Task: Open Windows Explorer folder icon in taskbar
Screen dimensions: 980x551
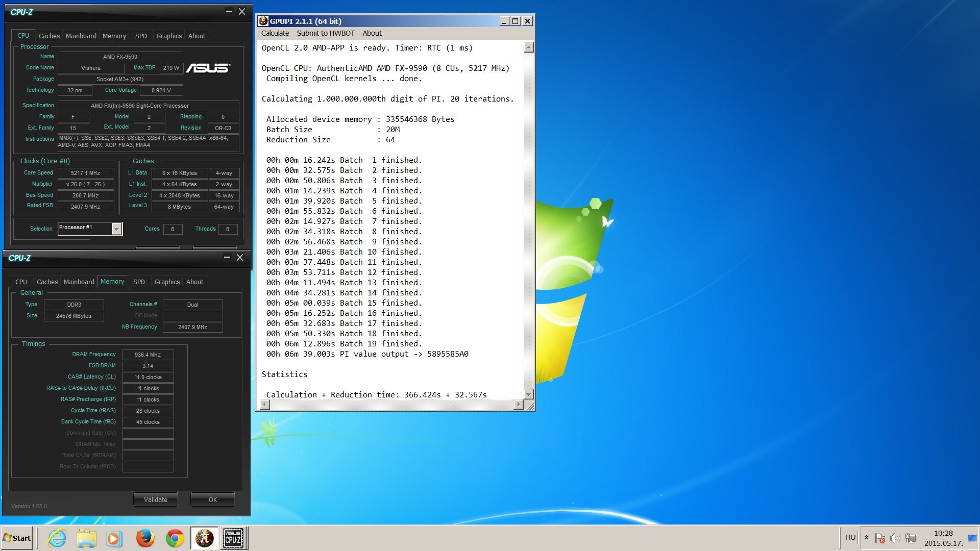Action: (86, 538)
